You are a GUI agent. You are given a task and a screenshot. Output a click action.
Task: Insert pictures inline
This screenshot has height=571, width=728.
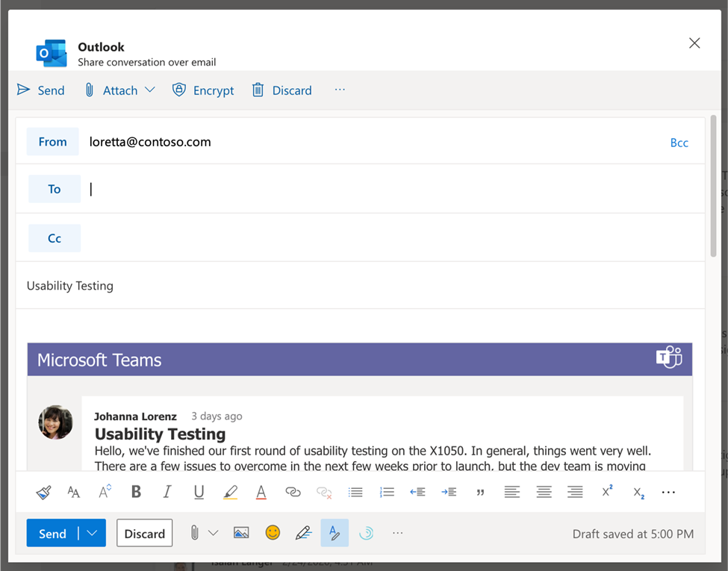click(241, 533)
